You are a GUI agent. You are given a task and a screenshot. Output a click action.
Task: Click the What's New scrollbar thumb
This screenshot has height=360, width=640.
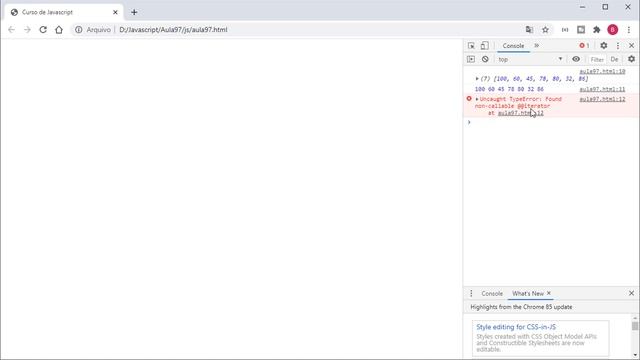coord(635,326)
